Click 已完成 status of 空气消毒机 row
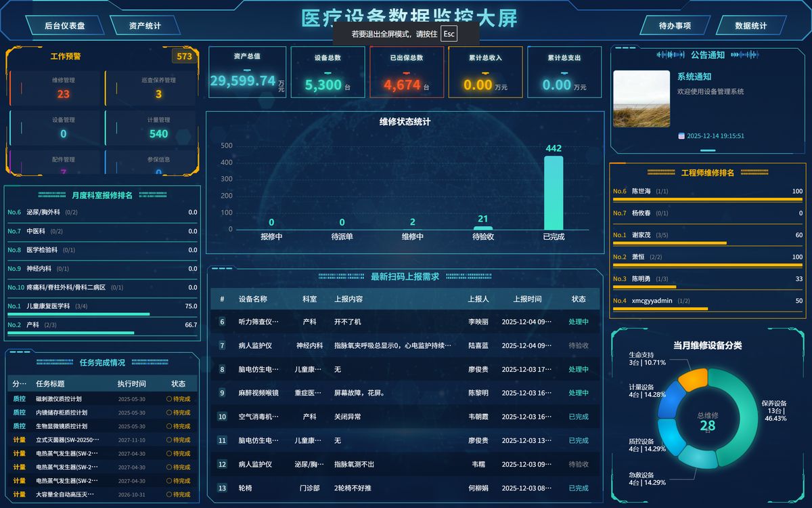This screenshot has width=812, height=508. coord(579,417)
